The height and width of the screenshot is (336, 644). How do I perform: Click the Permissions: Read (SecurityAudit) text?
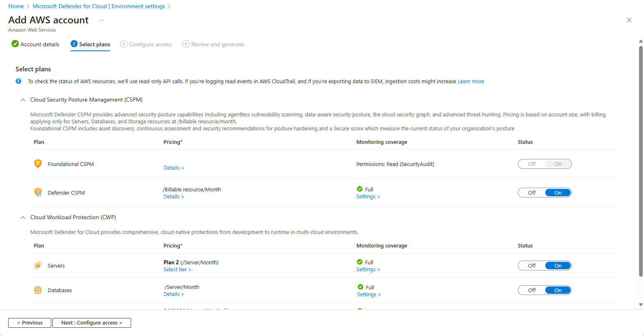[395, 164]
